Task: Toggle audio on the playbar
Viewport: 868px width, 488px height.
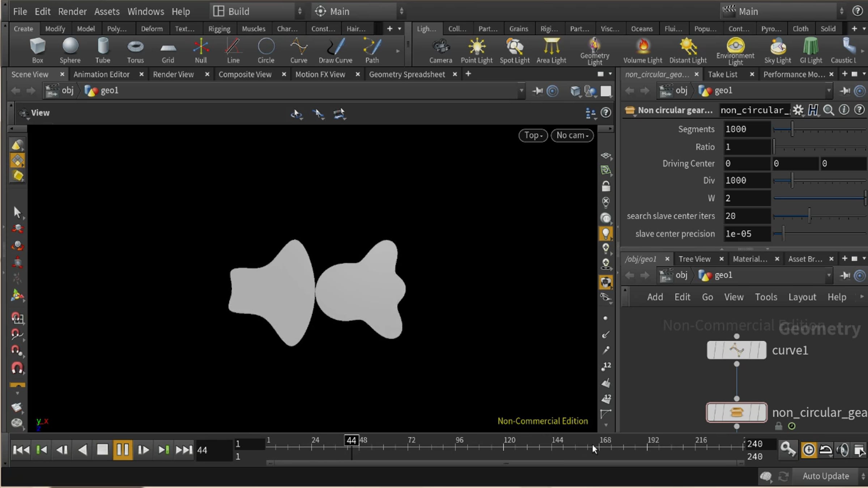Action: click(x=843, y=450)
